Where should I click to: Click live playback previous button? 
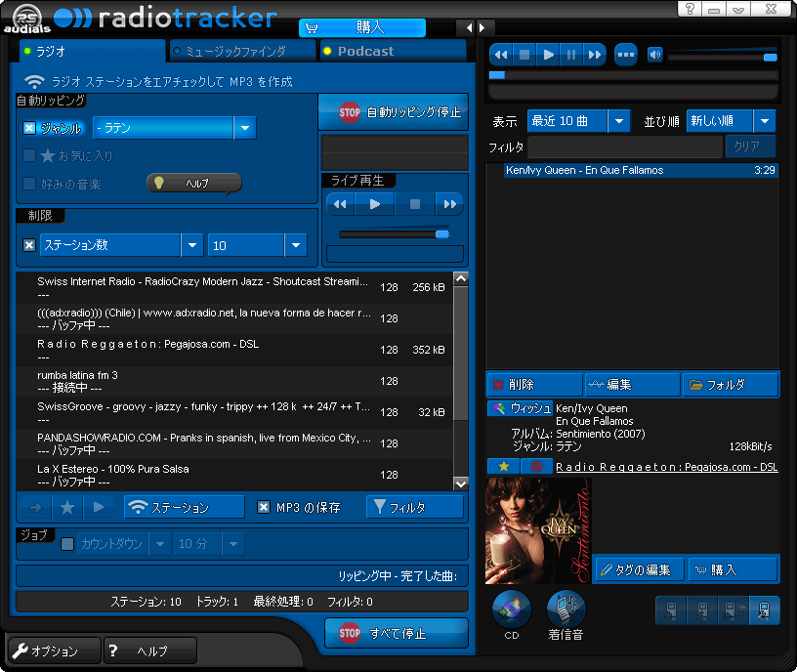pyautogui.click(x=340, y=204)
